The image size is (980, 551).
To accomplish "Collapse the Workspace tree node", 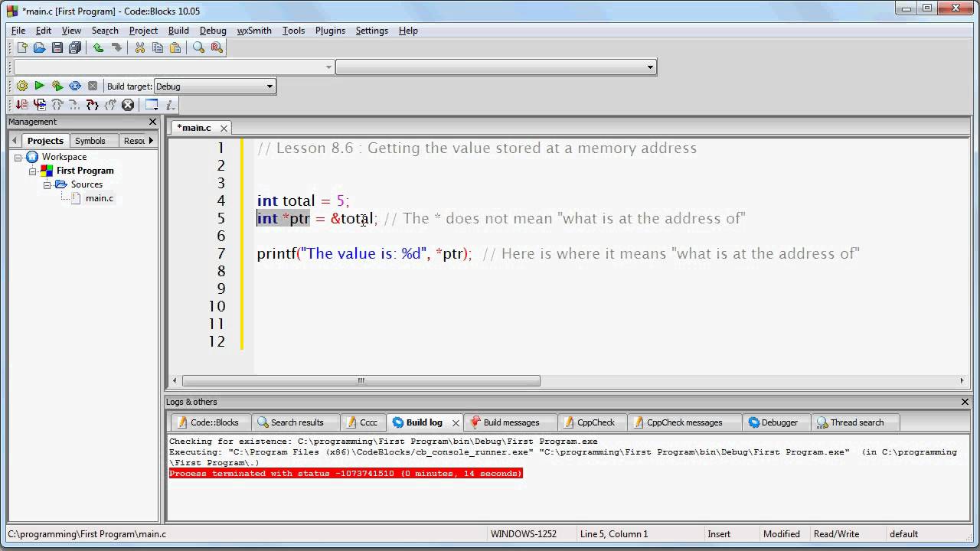I will coord(18,157).
